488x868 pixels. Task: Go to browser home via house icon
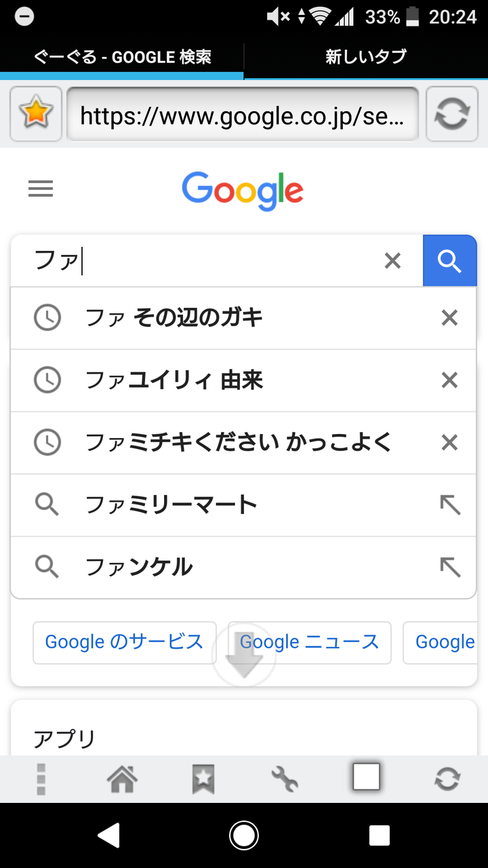pos(122,778)
